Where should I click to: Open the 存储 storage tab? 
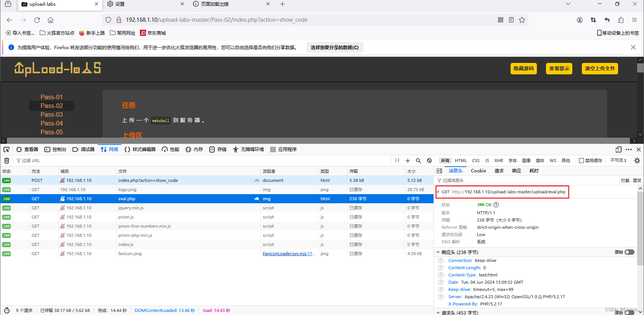[218, 149]
